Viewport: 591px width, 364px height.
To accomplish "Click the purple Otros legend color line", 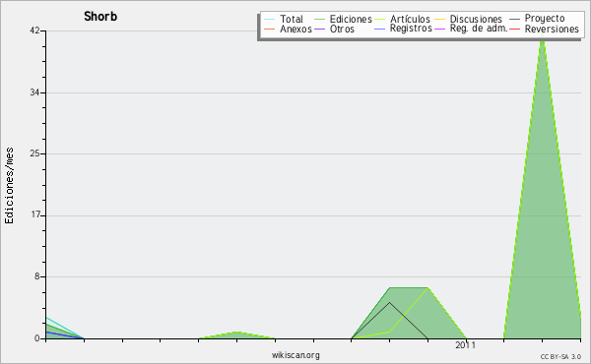I will pyautogui.click(x=319, y=29).
